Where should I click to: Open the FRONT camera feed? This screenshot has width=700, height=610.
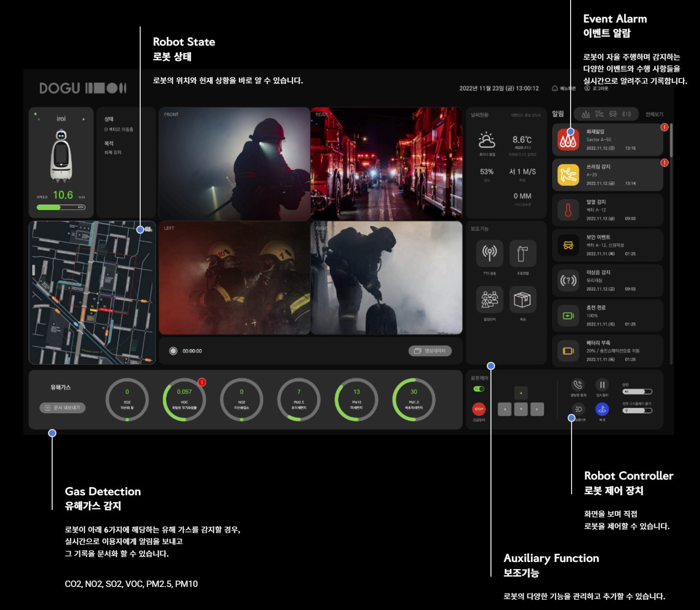234,164
